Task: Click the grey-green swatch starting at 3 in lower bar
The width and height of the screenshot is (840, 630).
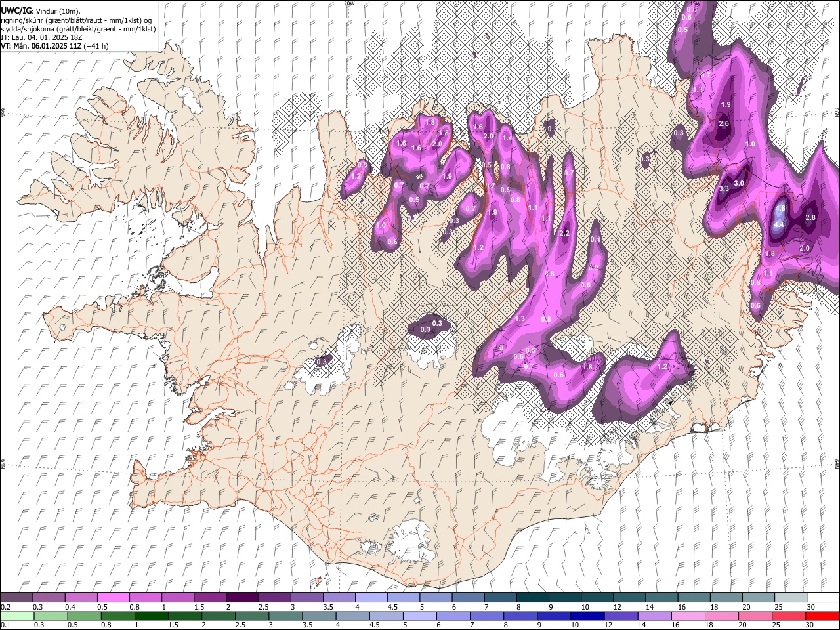Action: 285,616
